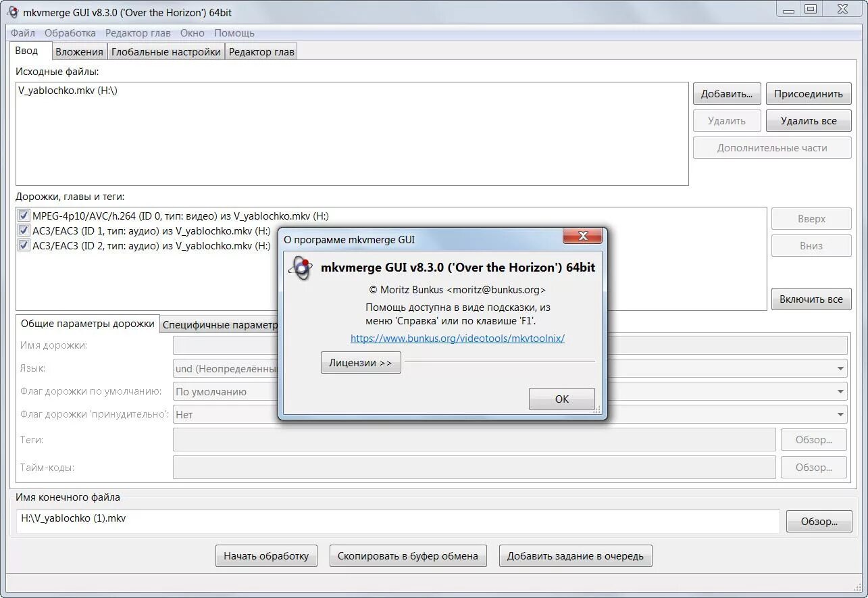This screenshot has width=868, height=598.
Task: Click Обзор... beside the Тайм-коды field
Action: (x=814, y=468)
